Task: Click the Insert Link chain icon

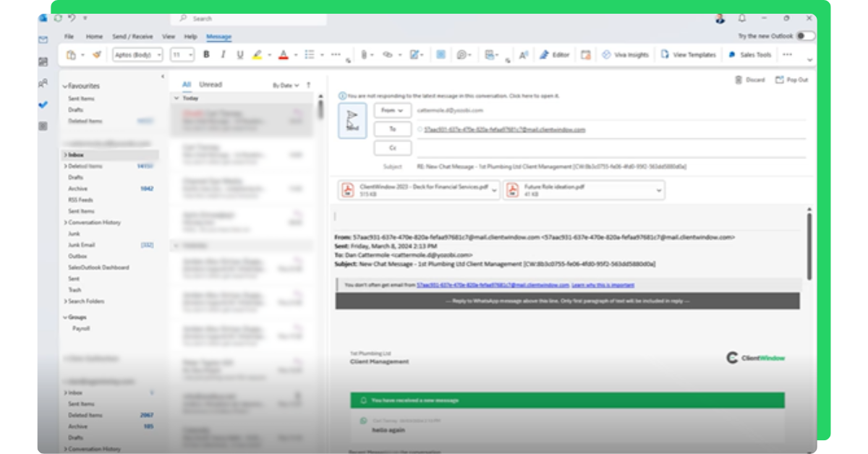Action: point(387,55)
